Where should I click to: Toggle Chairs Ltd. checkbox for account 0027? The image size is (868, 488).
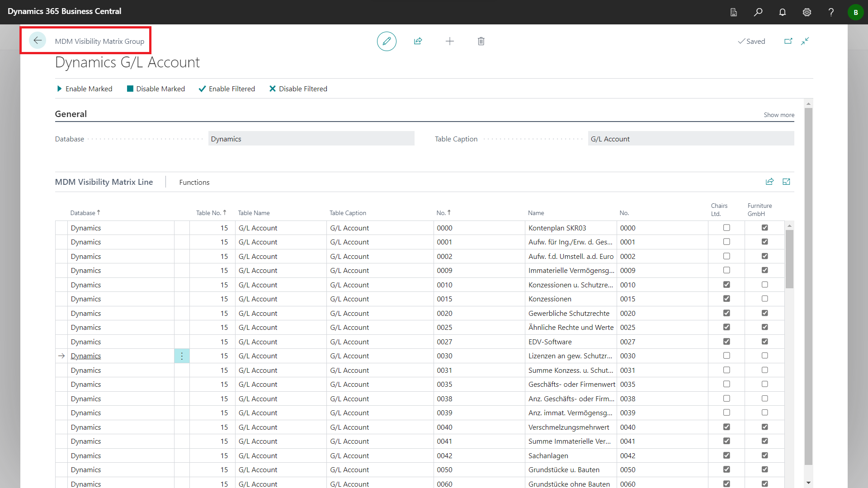click(x=726, y=342)
